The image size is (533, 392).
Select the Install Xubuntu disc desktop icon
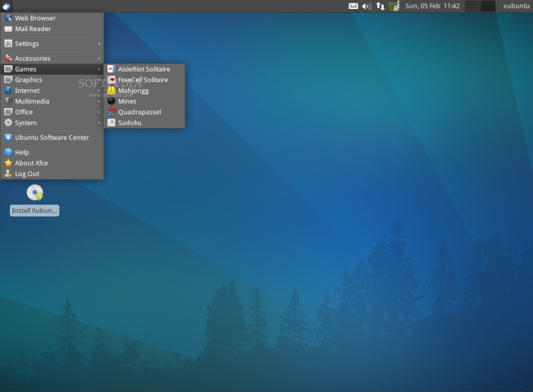click(35, 192)
